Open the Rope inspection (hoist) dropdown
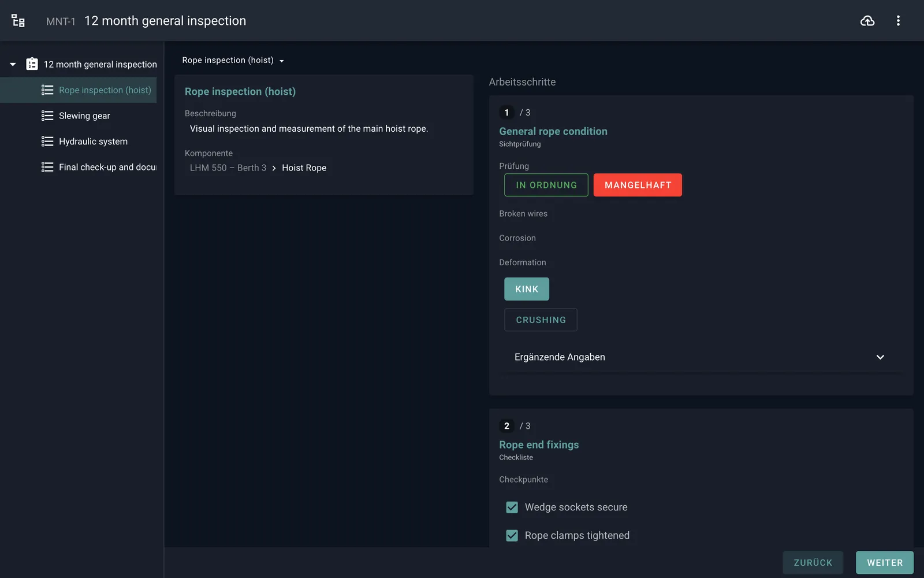Image resolution: width=924 pixels, height=578 pixels. click(x=233, y=60)
